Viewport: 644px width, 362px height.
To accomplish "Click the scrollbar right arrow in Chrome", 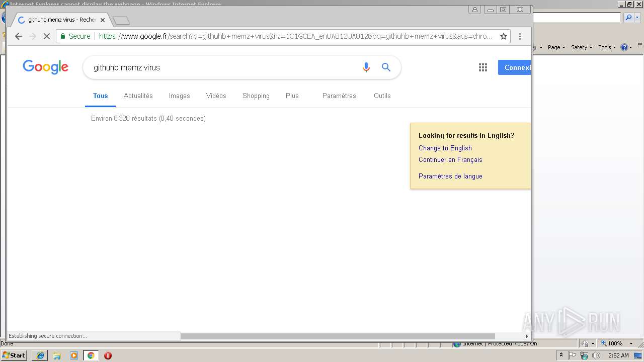I will click(x=527, y=336).
